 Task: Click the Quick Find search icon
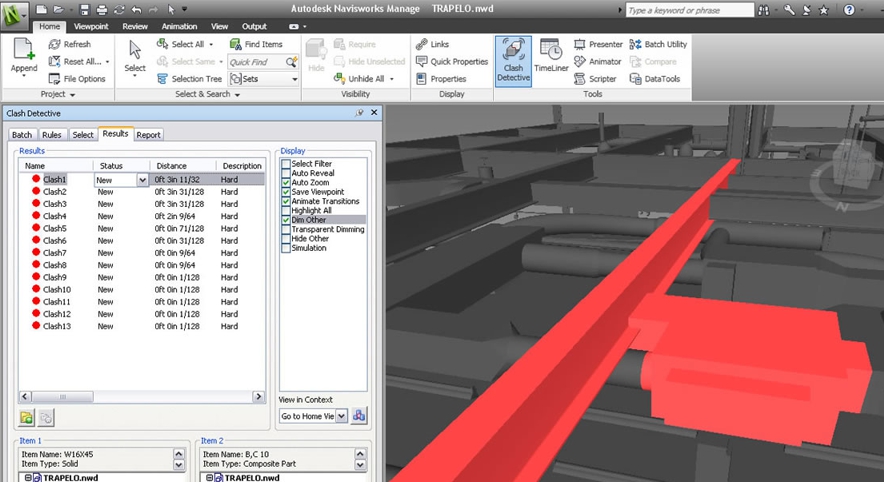pos(291,62)
